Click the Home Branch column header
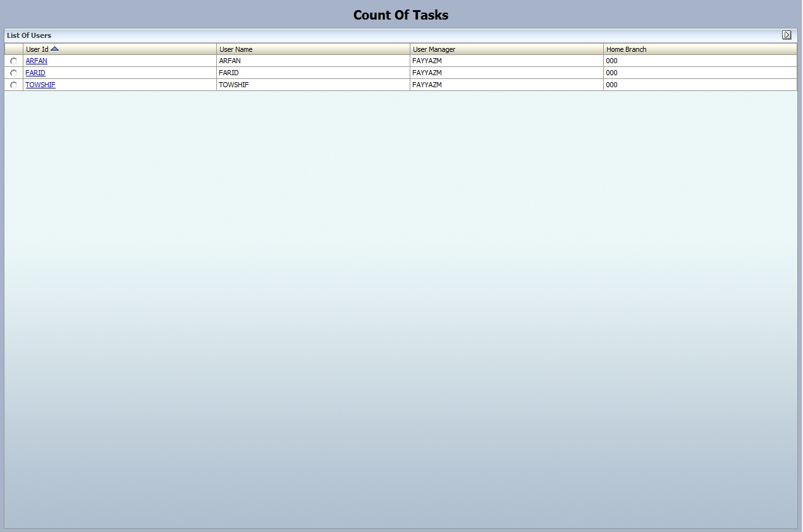Screen dimensions: 803x532 coord(701,49)
